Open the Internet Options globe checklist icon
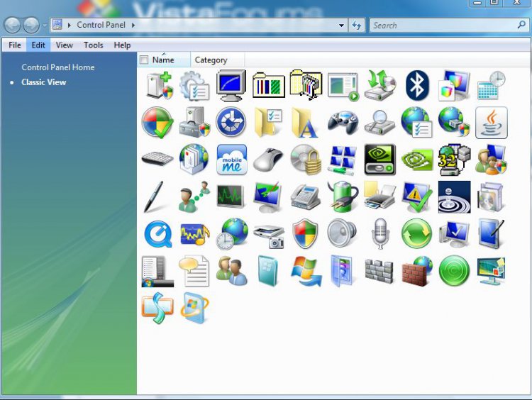Image resolution: width=532 pixels, height=400 pixels. pyautogui.click(x=416, y=123)
